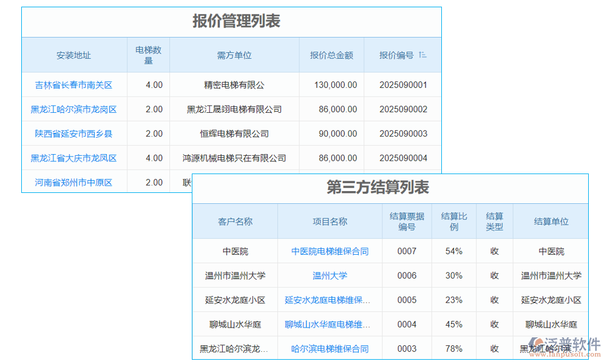Screen dimensions: 607x364
Task: Select the 安装地址 column header
Action: tap(74, 55)
